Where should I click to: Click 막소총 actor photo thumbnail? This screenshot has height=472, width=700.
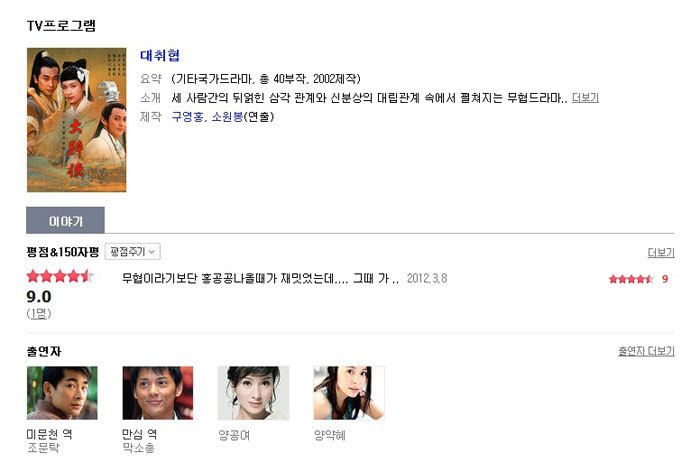[158, 393]
